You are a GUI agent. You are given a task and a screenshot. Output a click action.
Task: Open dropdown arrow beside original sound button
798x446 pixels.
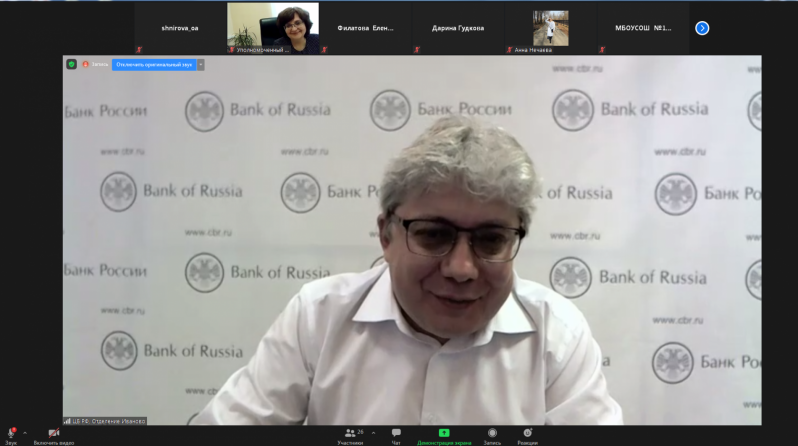click(201, 64)
